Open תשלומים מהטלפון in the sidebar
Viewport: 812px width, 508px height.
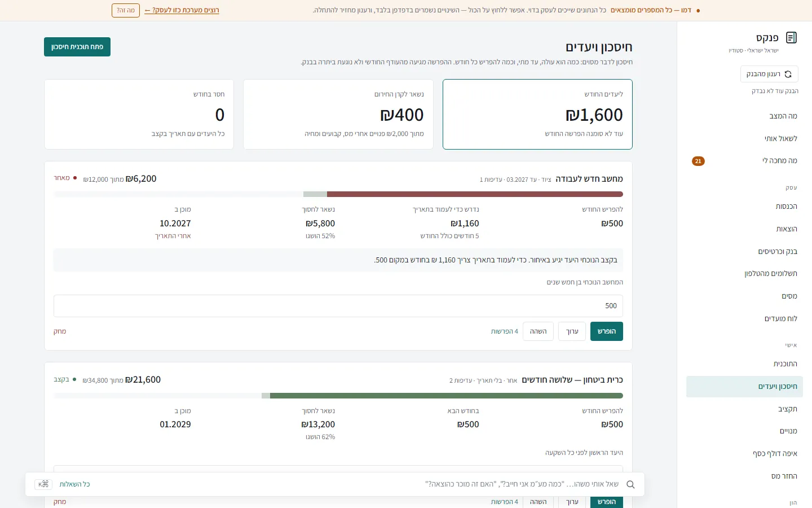[744, 274]
